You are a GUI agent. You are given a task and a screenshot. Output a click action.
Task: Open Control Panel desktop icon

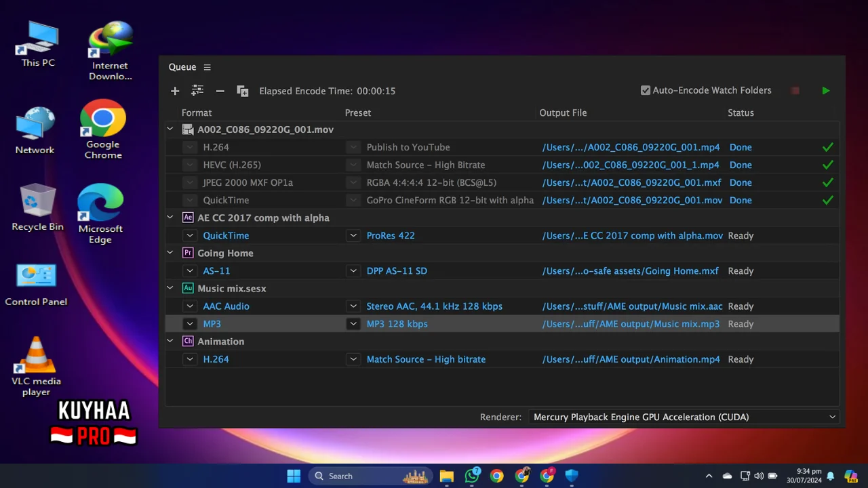point(36,285)
